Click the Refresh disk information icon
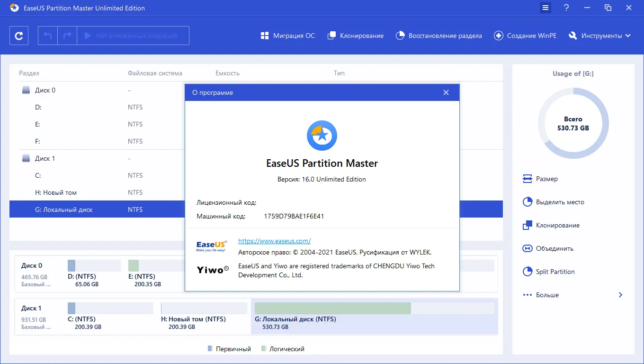The height and width of the screenshot is (364, 644). click(19, 36)
